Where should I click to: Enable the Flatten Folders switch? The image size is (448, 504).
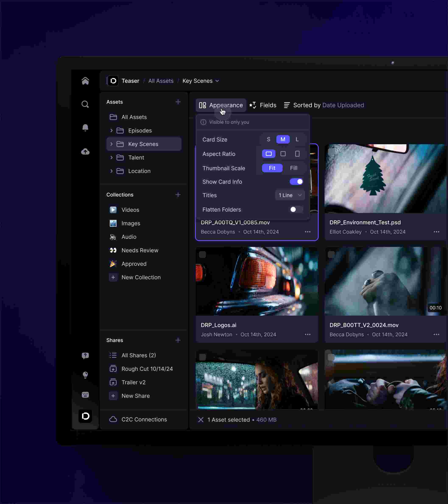click(296, 210)
